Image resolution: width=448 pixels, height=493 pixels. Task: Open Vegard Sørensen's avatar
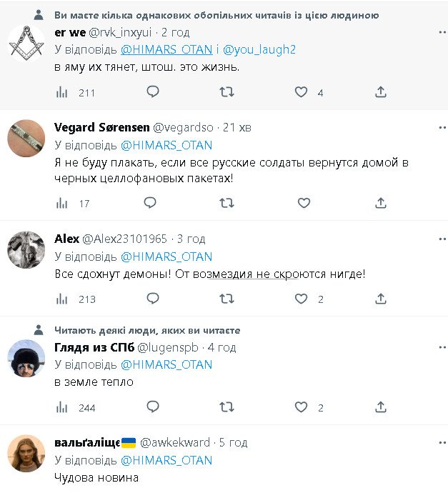click(x=26, y=138)
